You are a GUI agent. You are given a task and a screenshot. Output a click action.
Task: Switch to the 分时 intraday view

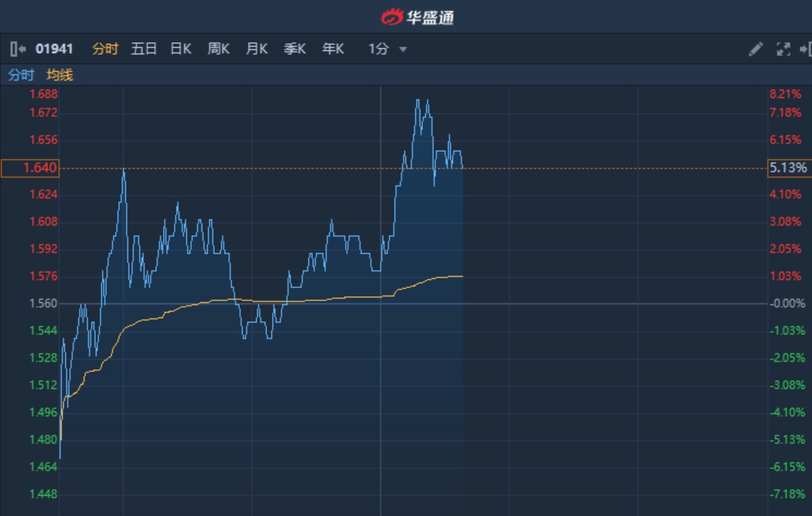(105, 49)
